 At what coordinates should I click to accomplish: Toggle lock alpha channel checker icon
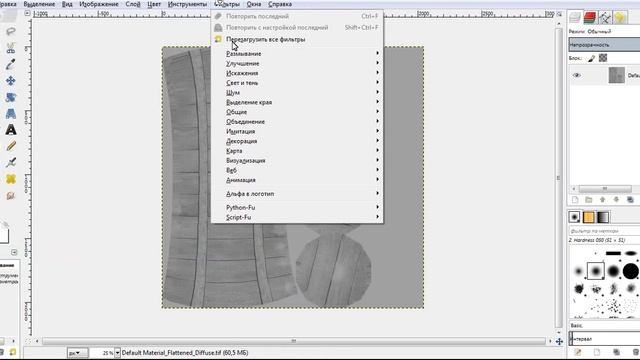tap(603, 58)
